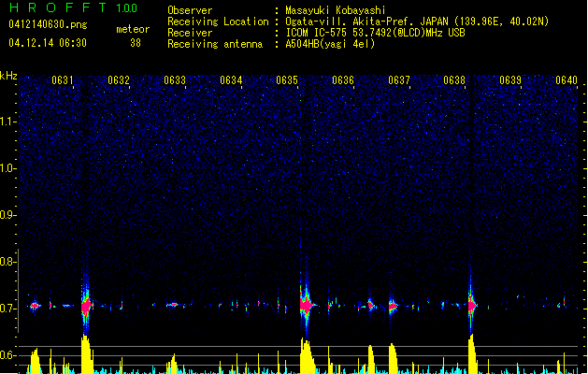
Task: Click the 0631 time marker
Action: tap(63, 80)
